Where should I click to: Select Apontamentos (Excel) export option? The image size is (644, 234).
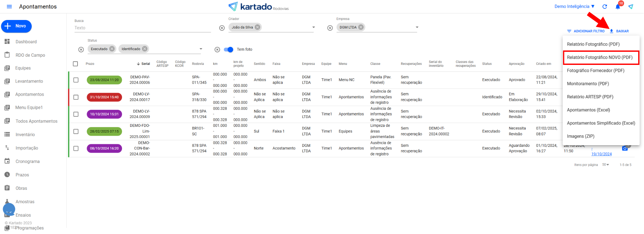pyautogui.click(x=588, y=110)
